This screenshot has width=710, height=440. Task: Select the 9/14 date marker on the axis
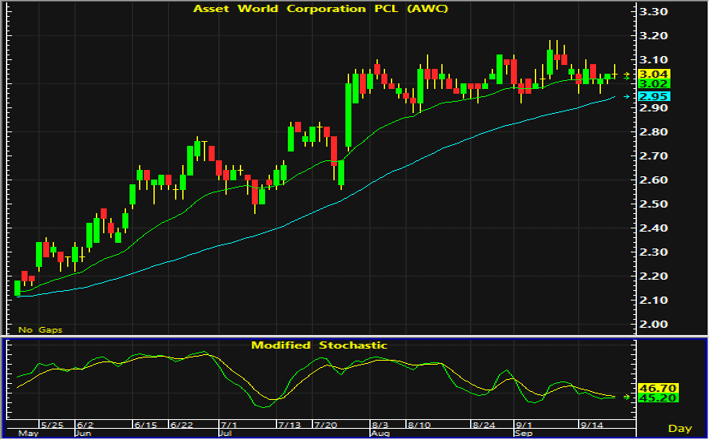(592, 425)
